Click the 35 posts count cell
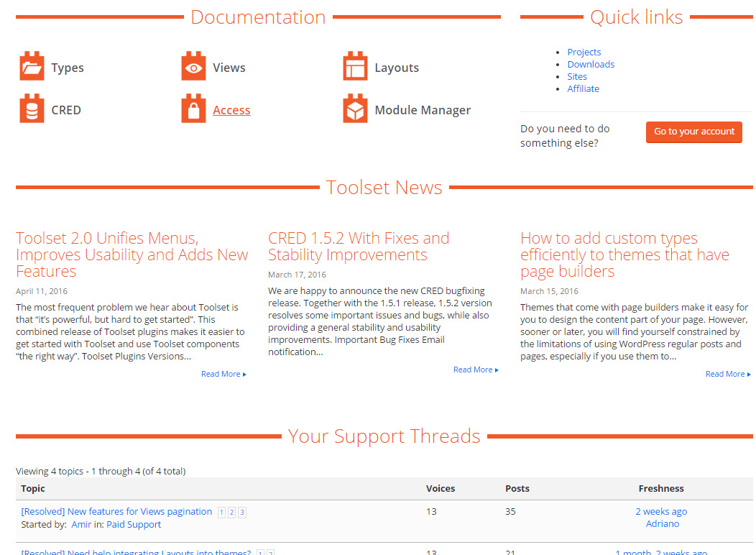The height and width of the screenshot is (555, 756). [x=511, y=512]
